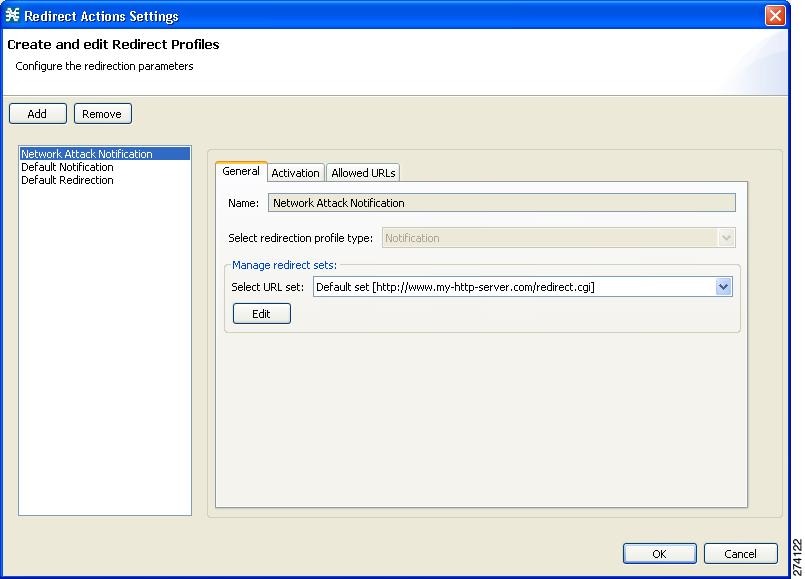
Task: Click Cancel to discard changes
Action: (740, 554)
